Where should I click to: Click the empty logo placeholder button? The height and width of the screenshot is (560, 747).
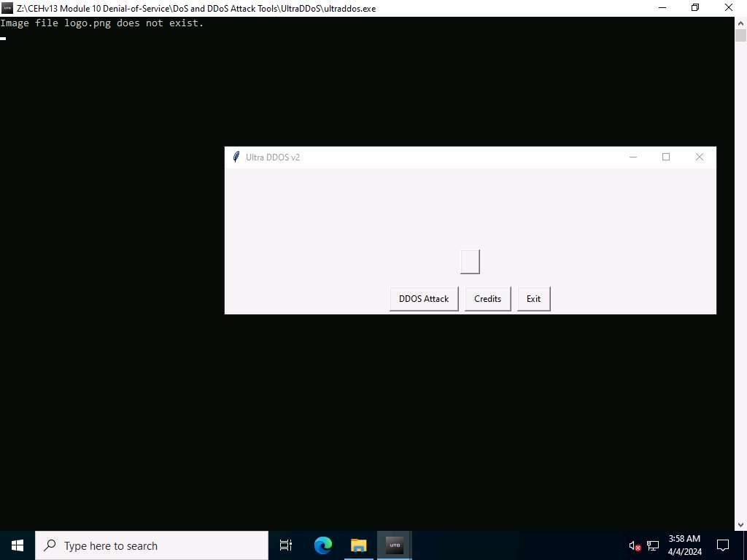click(x=470, y=262)
